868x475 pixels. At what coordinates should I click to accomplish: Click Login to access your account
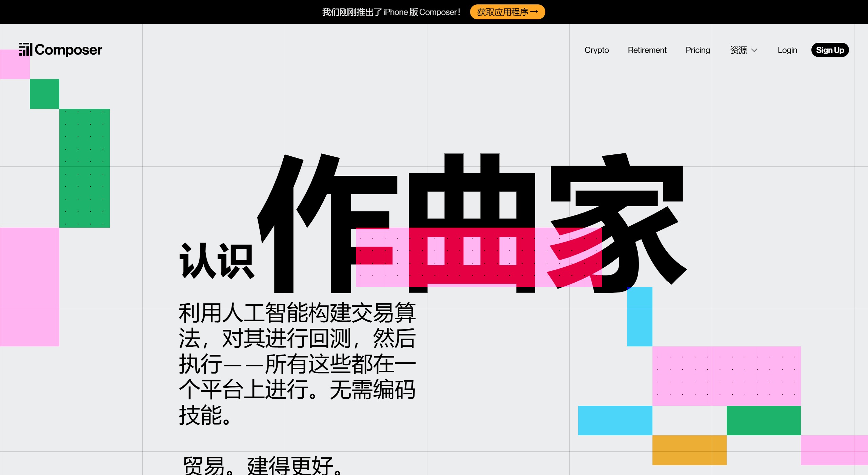[787, 50]
